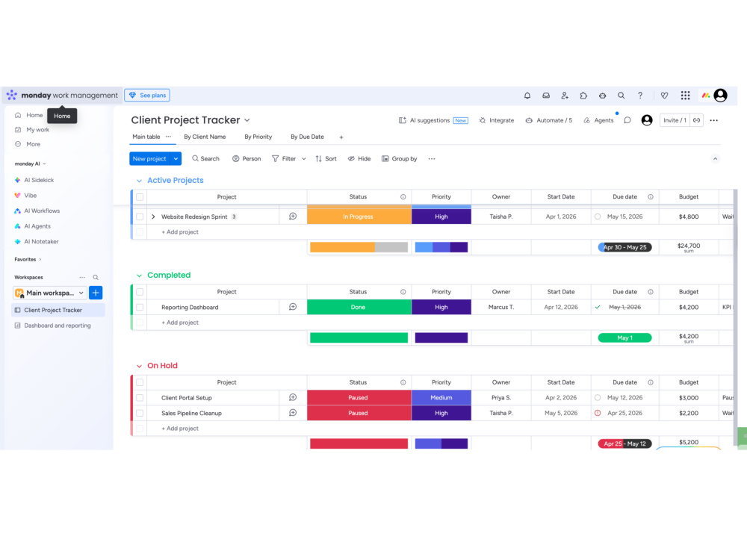Select all in Completed header checkbox
Screen dimensions: 747x560
pos(140,292)
